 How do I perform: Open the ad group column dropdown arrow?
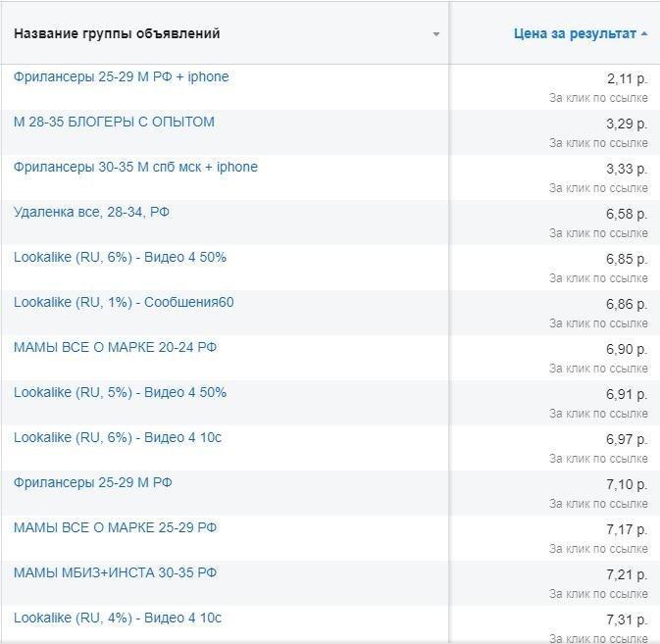point(436,34)
